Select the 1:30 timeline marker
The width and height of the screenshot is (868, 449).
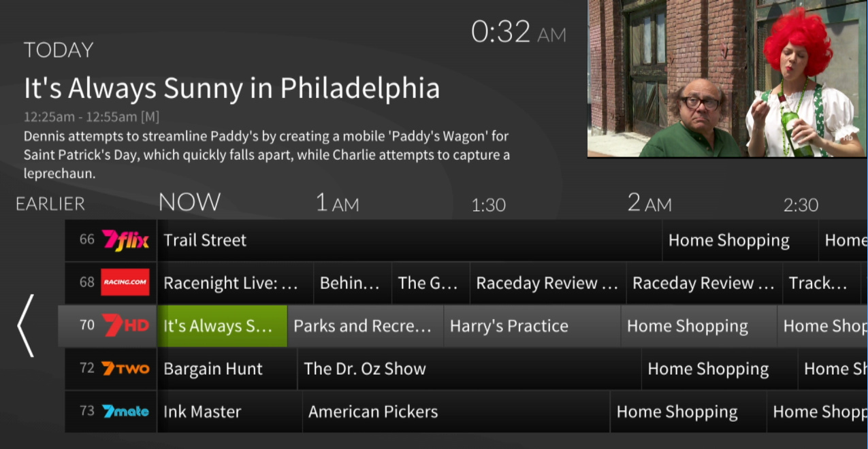(489, 205)
